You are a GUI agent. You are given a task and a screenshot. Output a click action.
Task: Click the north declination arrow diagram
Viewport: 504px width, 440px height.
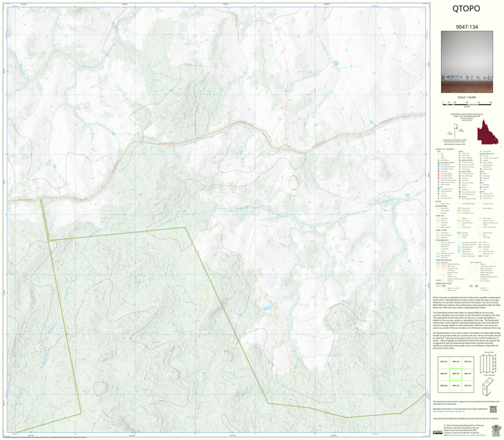coord(456,131)
